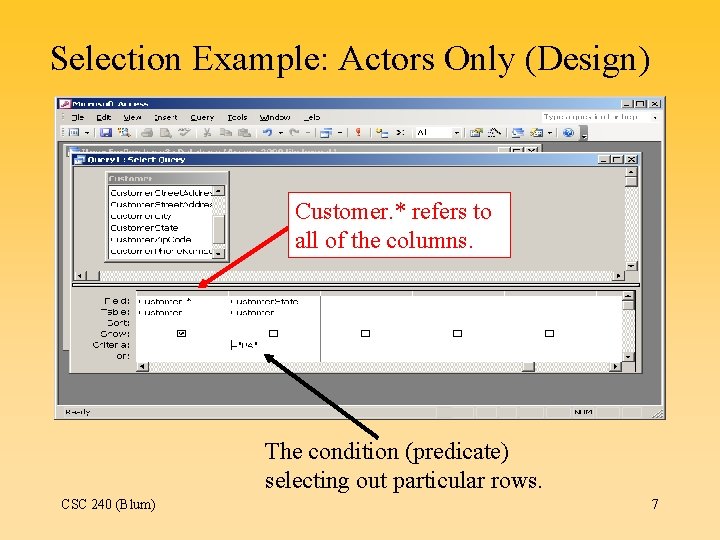This screenshot has height=540, width=720.
Task: Click table pane vertical scroll-up arrow
Action: click(x=631, y=172)
